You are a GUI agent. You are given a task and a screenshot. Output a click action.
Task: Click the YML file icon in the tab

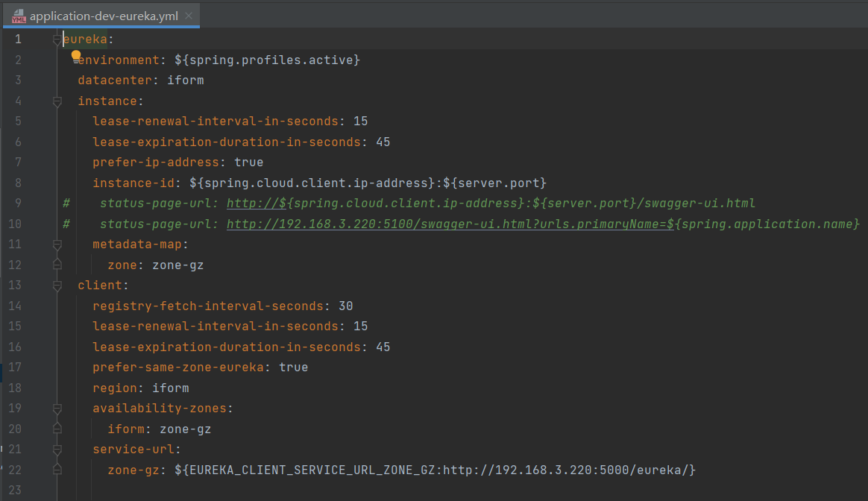click(x=19, y=17)
